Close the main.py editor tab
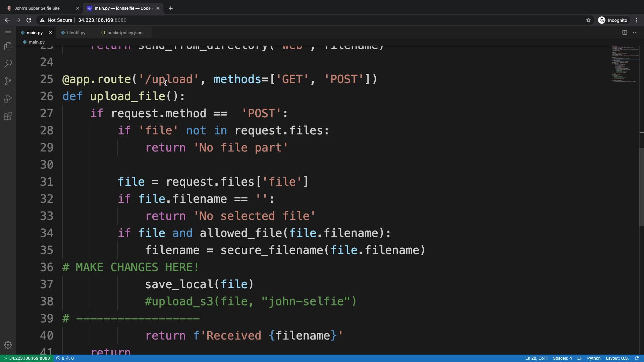This screenshot has width=644, height=362. click(x=51, y=33)
